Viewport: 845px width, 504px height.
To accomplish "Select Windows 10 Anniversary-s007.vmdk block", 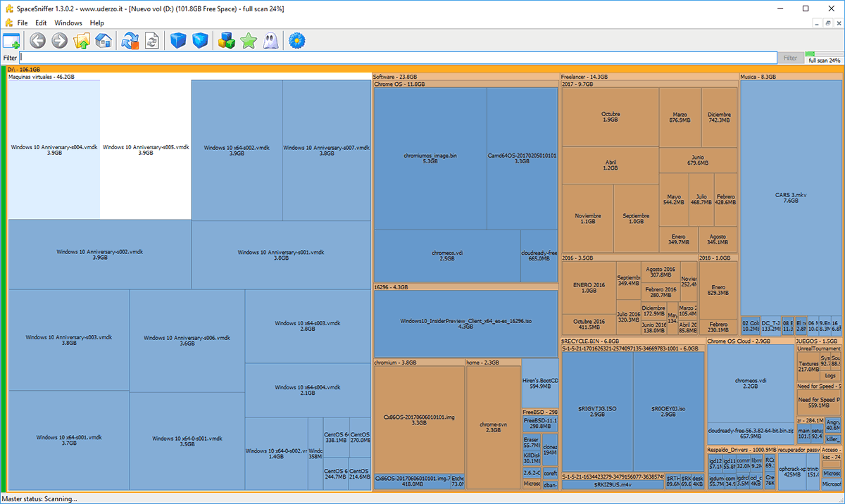I will tap(326, 150).
